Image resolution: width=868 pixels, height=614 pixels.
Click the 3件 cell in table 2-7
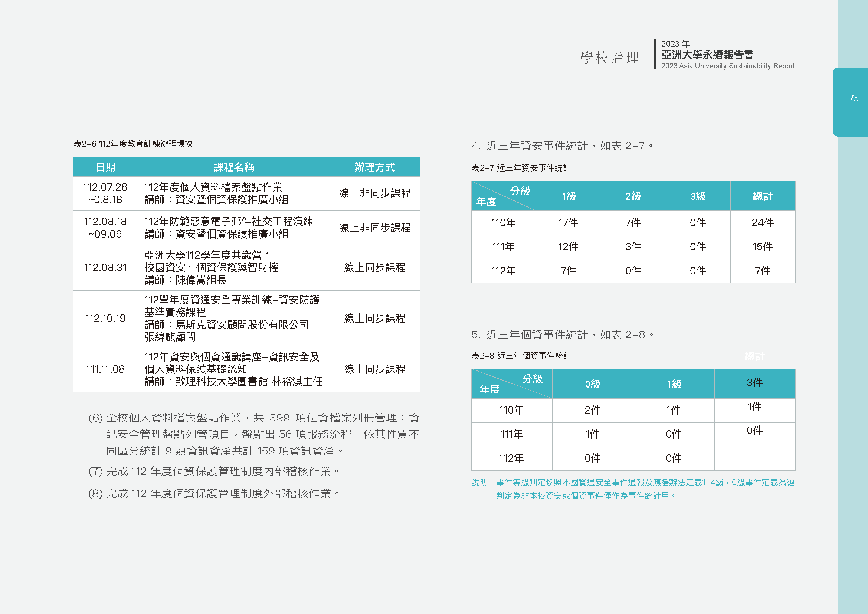(x=633, y=247)
